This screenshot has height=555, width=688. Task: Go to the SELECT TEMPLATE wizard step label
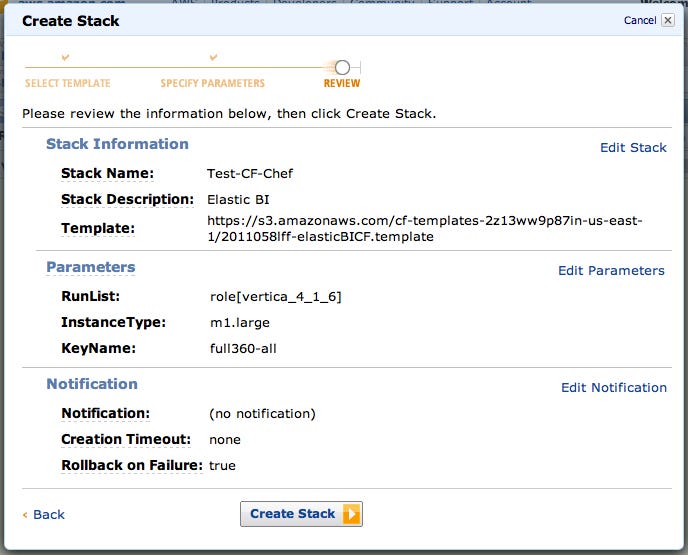pos(68,84)
